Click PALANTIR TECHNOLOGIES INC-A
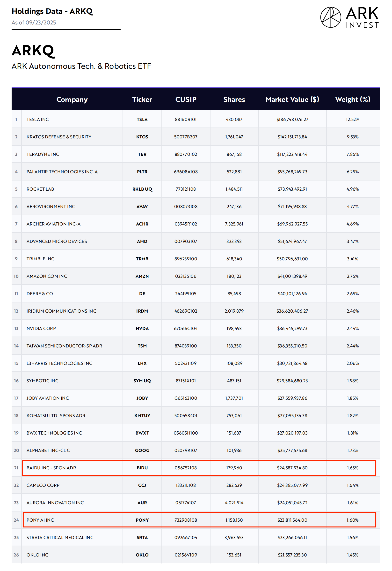 tap(62, 172)
